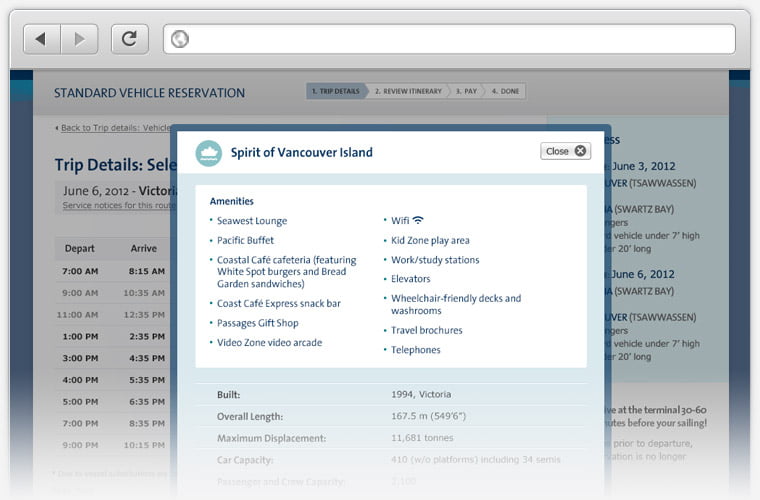Click the globe icon in address bar
The width and height of the screenshot is (760, 500).
[180, 39]
